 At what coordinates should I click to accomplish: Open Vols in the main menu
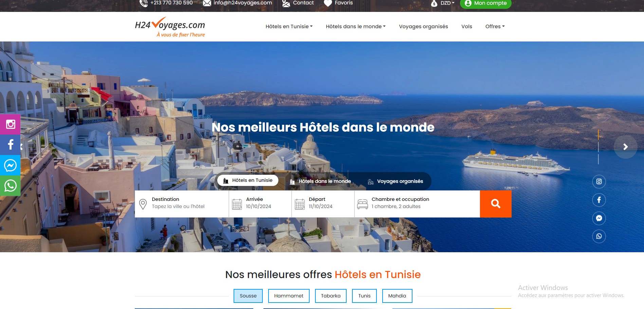coord(466,27)
